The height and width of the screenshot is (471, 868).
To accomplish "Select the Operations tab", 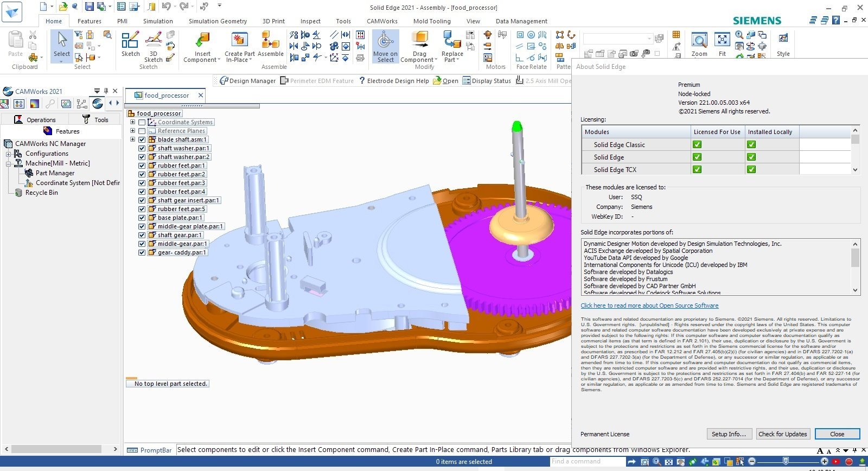I will [x=35, y=119].
